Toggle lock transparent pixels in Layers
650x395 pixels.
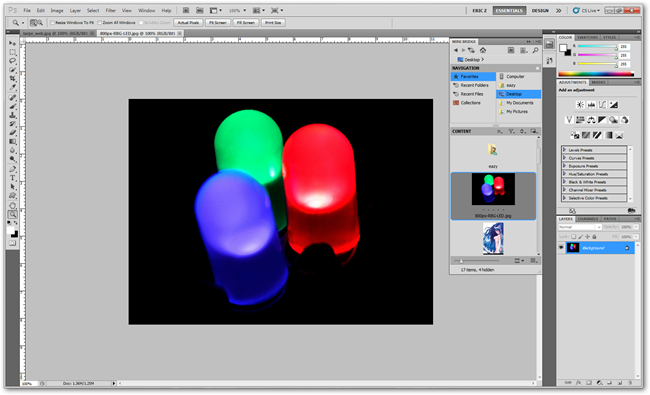point(574,237)
